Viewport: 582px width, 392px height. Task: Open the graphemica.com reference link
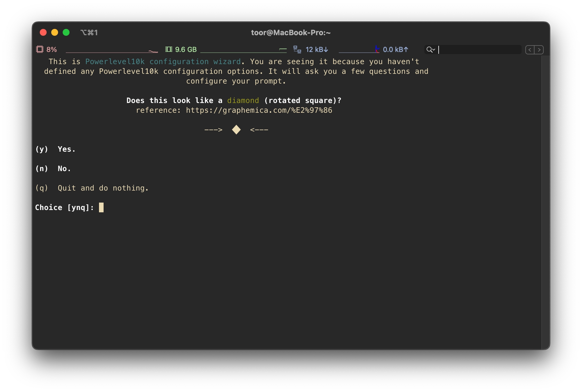(259, 110)
